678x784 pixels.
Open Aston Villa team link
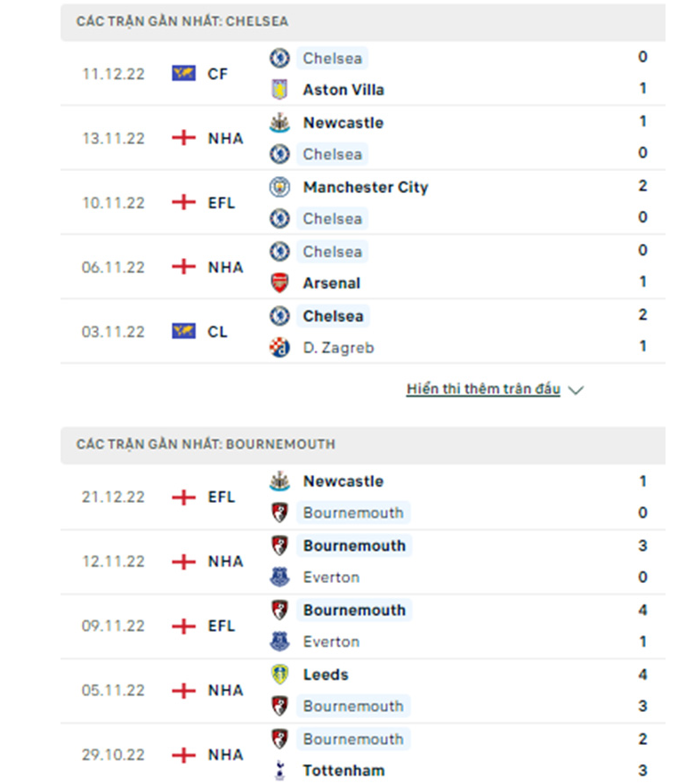(343, 90)
